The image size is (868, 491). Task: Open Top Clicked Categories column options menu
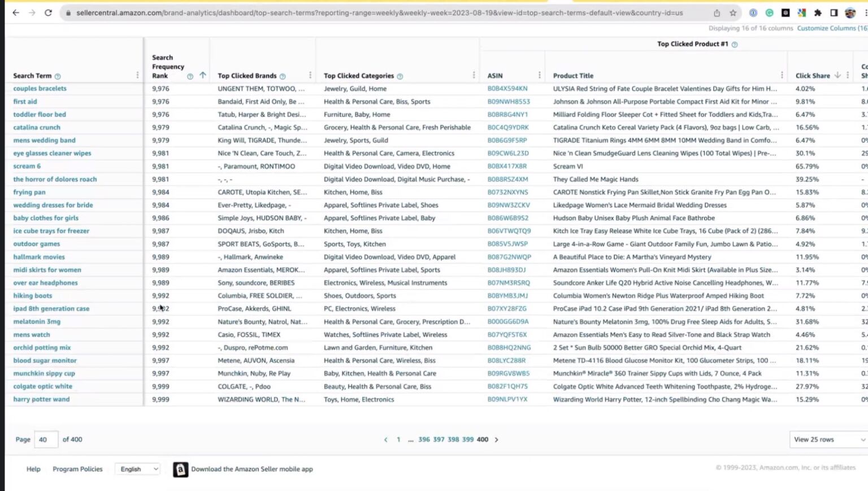tap(474, 75)
